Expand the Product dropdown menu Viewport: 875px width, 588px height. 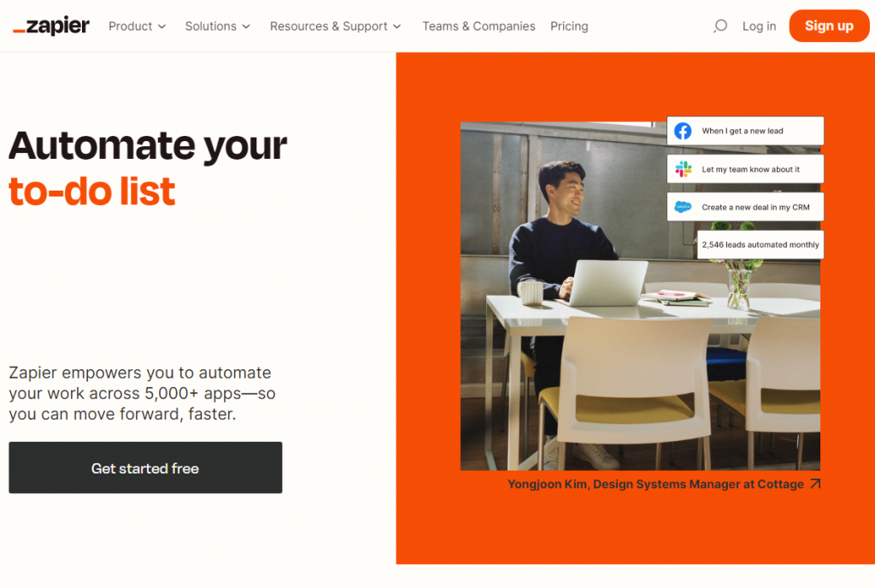(138, 26)
